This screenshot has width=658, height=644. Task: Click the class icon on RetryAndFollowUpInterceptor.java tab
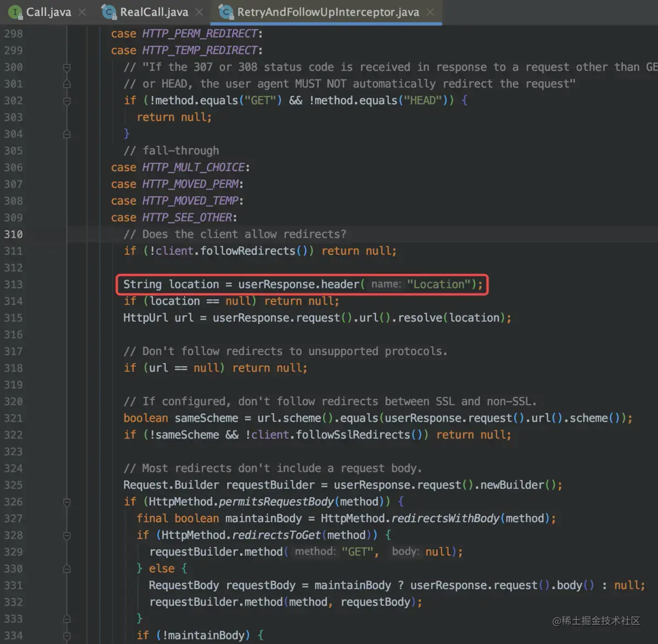(x=225, y=12)
